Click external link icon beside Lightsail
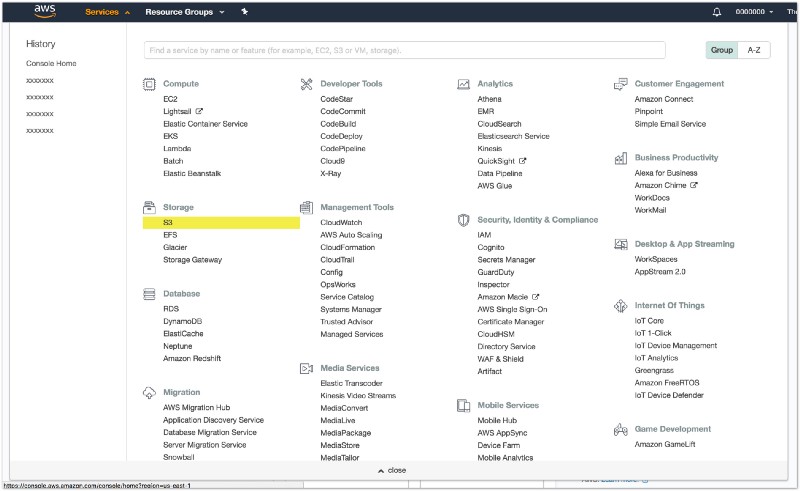800x491 pixels. coord(199,111)
